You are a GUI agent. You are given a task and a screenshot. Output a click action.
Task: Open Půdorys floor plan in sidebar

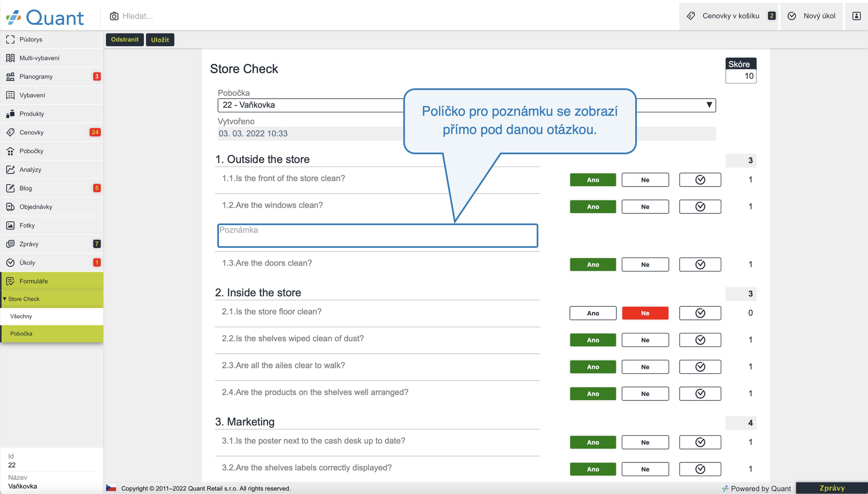pos(51,39)
